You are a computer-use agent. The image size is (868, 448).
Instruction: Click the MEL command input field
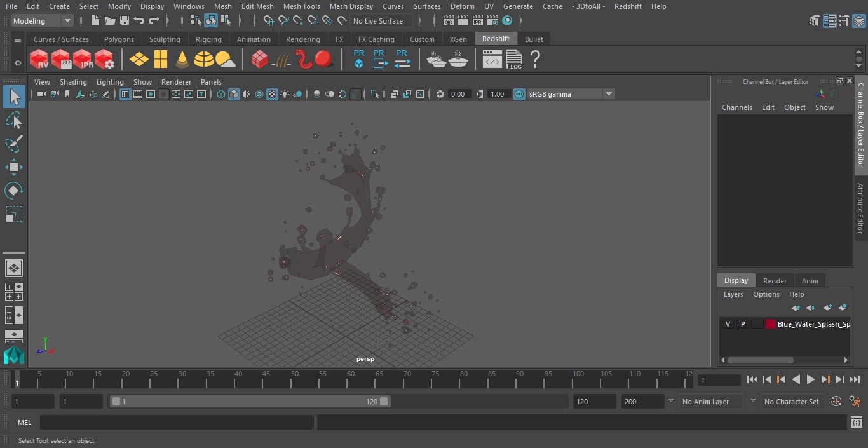click(x=176, y=423)
